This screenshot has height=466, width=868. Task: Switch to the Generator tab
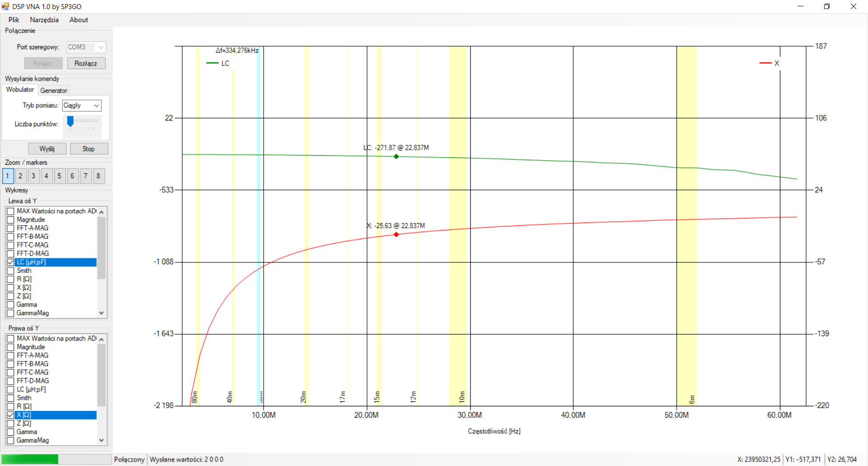point(53,90)
